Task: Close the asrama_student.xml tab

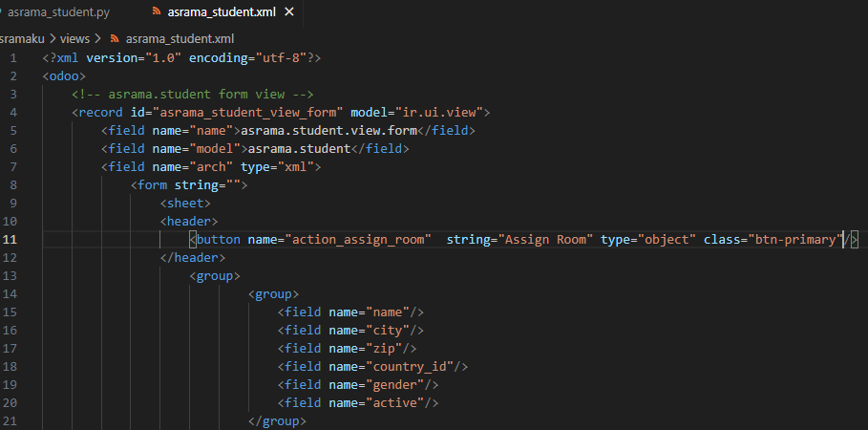Action: (289, 12)
